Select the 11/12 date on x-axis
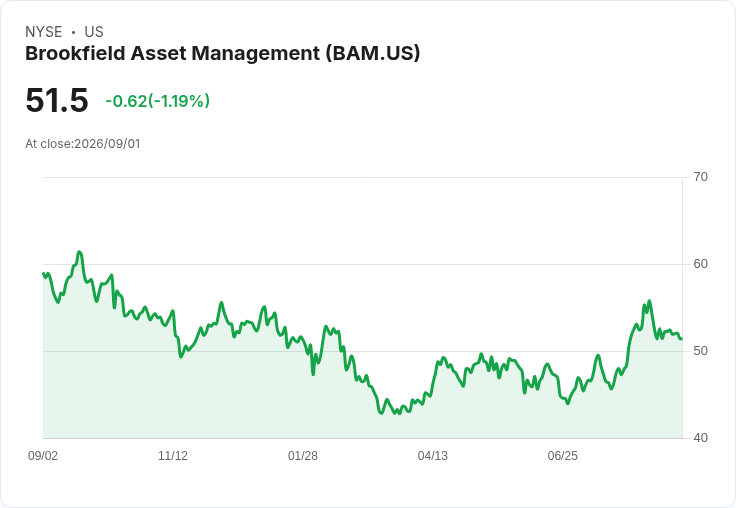 point(173,456)
